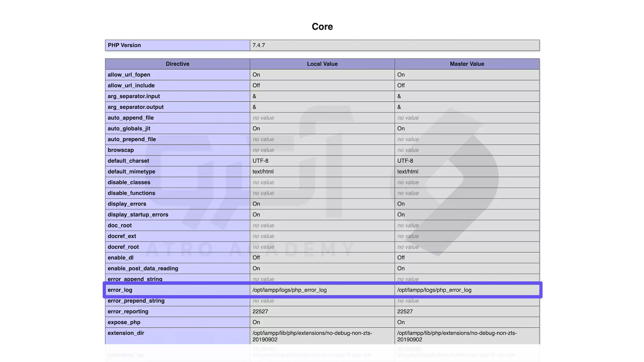Select the "docref_ext" directive name
The image size is (644, 362).
point(122,236)
